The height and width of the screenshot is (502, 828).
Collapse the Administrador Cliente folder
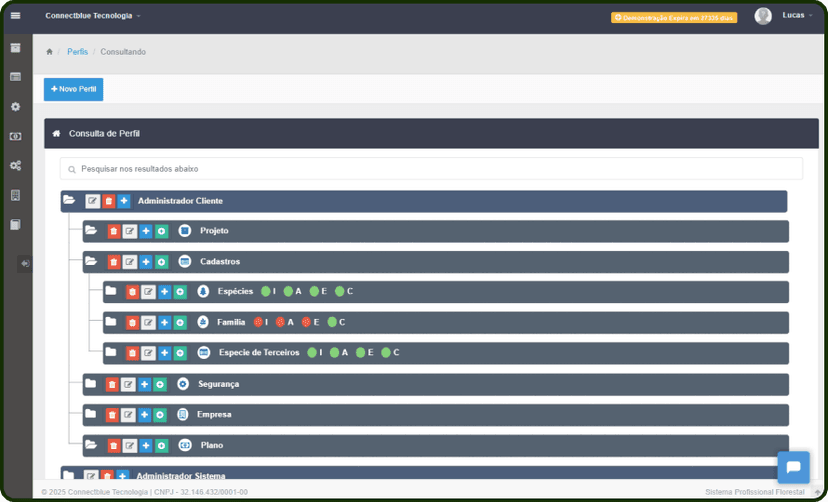(69, 201)
